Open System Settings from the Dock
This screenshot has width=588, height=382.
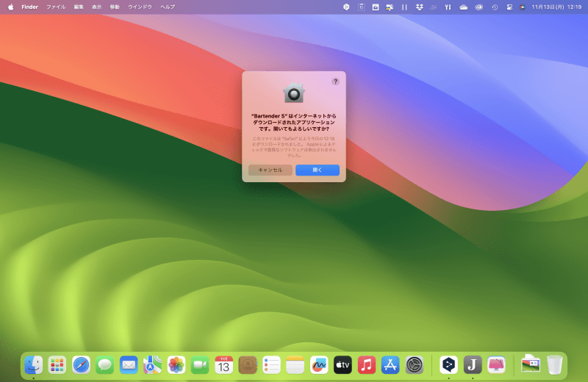click(x=415, y=365)
